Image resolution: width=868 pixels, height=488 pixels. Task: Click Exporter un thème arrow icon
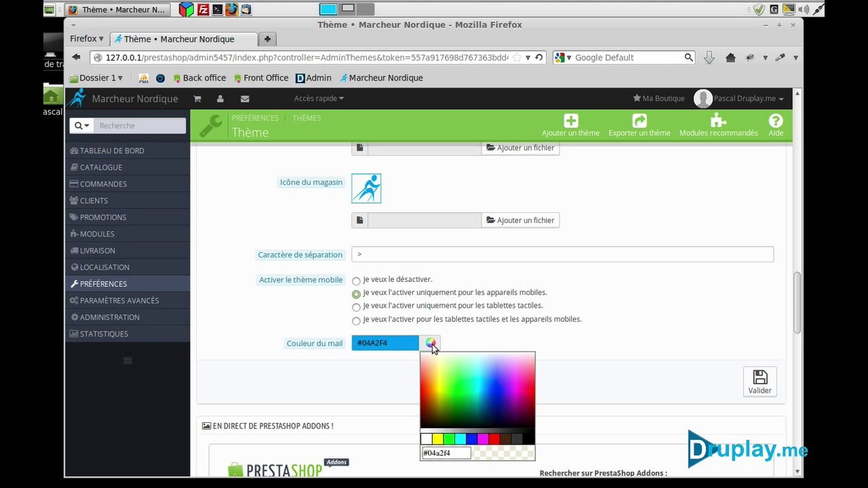pyautogui.click(x=639, y=121)
